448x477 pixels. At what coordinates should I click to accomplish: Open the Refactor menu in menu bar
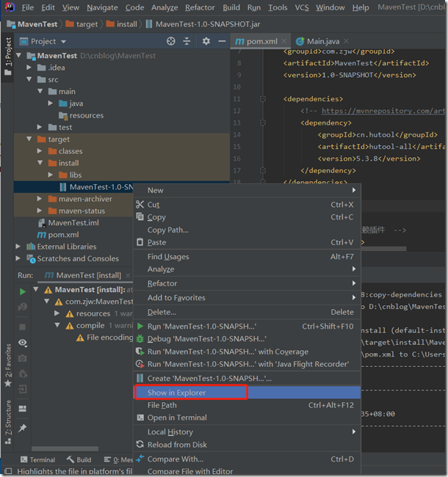tap(200, 7)
